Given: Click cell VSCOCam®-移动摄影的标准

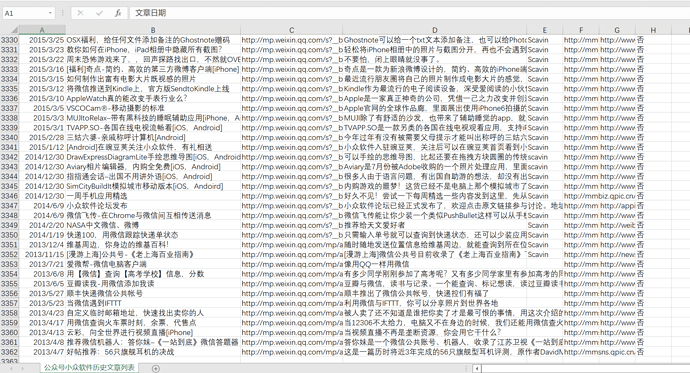Looking at the screenshot, I should coord(153,108).
